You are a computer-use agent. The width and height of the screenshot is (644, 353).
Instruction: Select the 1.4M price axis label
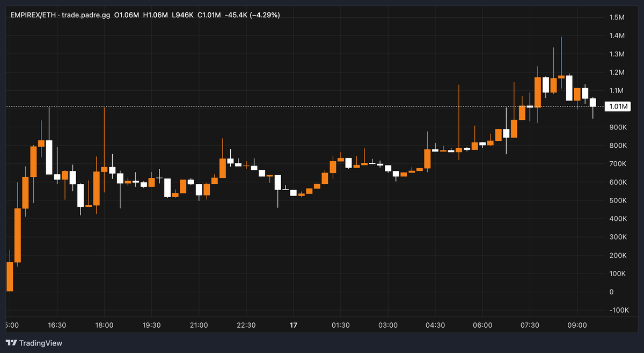pyautogui.click(x=617, y=36)
